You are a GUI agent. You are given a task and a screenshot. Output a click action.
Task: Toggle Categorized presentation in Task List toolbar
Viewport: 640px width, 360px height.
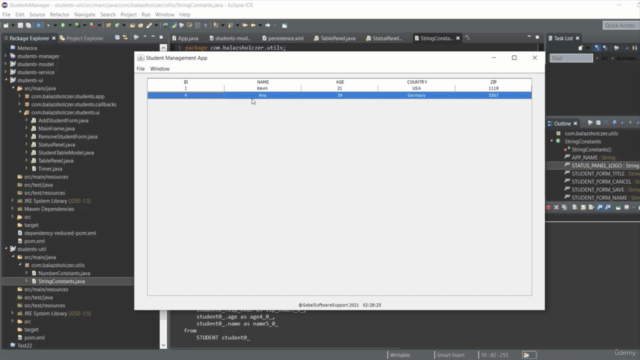pos(597,48)
